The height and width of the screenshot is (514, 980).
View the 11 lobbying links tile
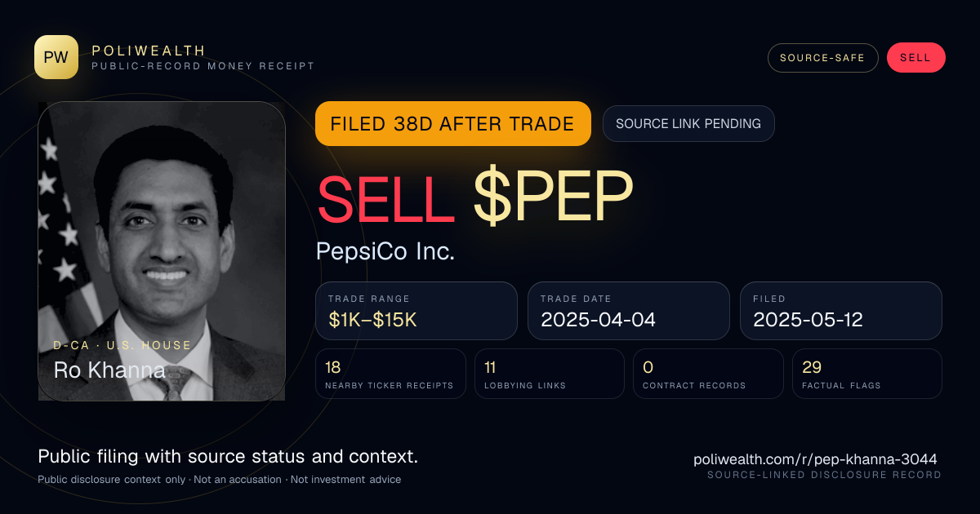550,374
